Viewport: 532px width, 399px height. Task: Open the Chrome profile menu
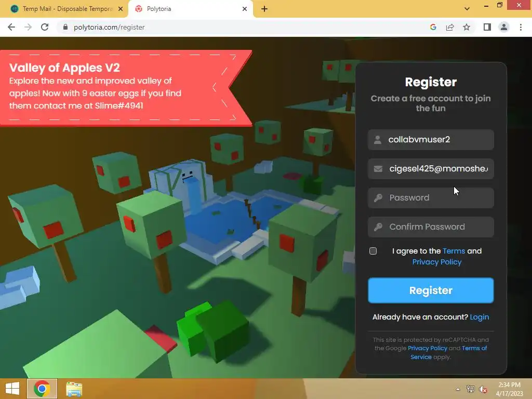tap(504, 27)
